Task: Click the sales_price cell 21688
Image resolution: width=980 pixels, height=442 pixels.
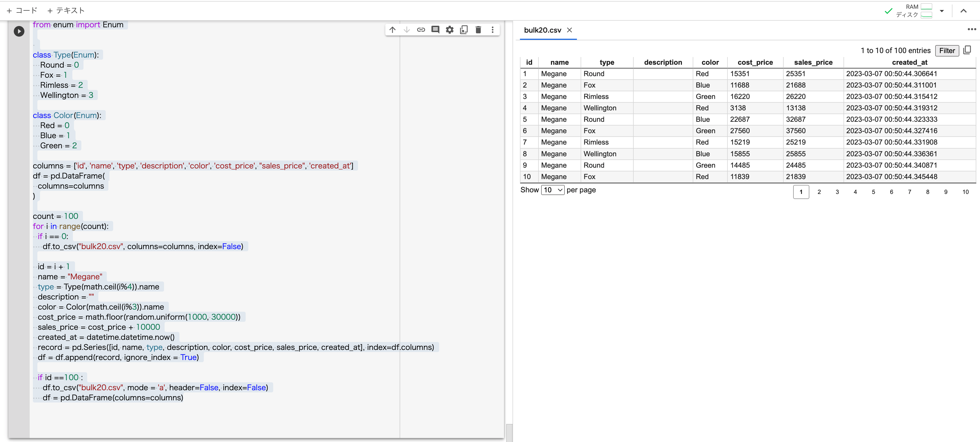Action: pyautogui.click(x=813, y=85)
